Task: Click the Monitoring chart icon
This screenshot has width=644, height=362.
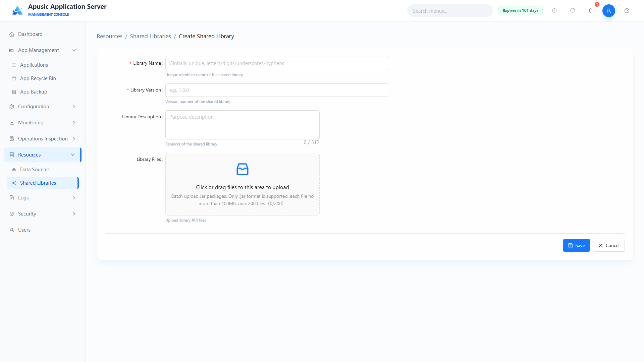Action: click(x=12, y=123)
